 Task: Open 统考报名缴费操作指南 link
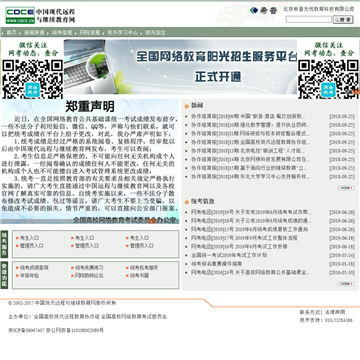click(x=217, y=264)
